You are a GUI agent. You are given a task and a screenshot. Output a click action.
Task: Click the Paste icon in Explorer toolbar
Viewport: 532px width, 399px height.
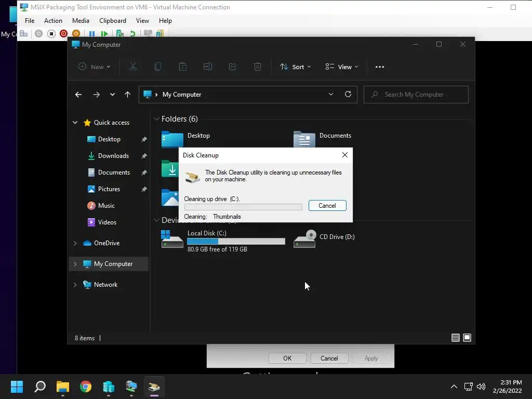point(183,67)
